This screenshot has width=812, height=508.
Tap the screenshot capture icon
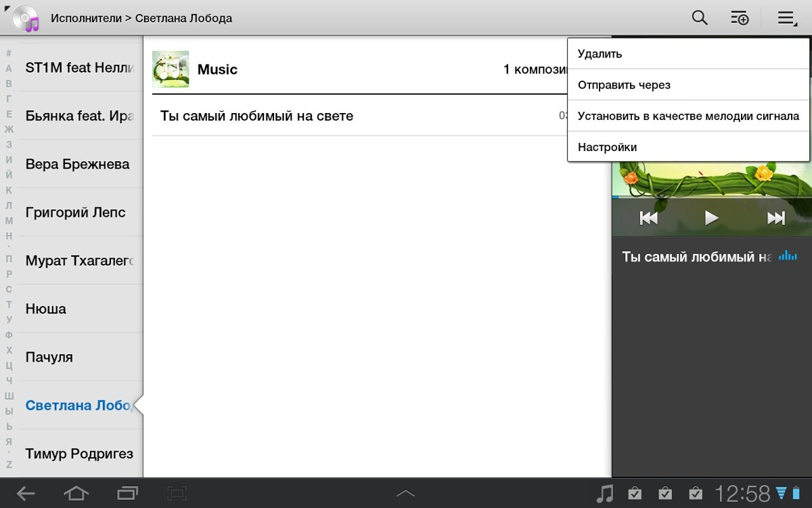click(x=177, y=494)
